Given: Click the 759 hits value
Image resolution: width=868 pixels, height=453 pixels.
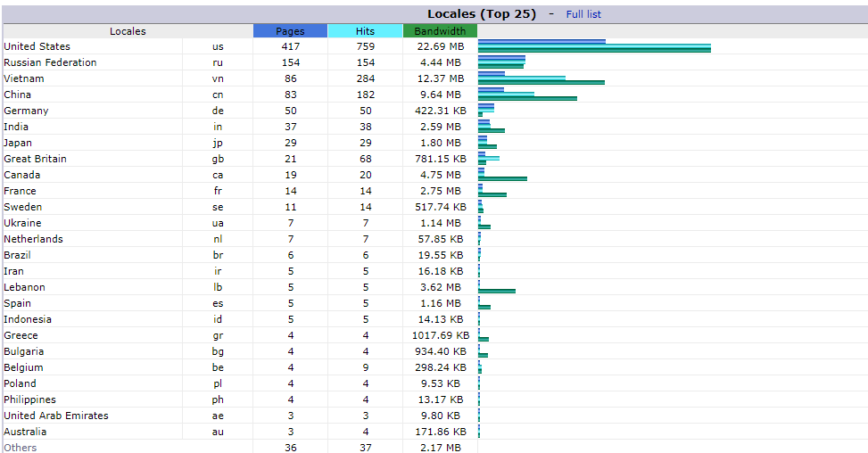Looking at the screenshot, I should (366, 46).
